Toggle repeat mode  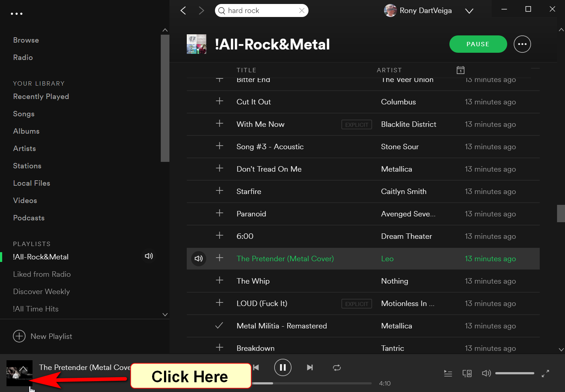tap(337, 367)
